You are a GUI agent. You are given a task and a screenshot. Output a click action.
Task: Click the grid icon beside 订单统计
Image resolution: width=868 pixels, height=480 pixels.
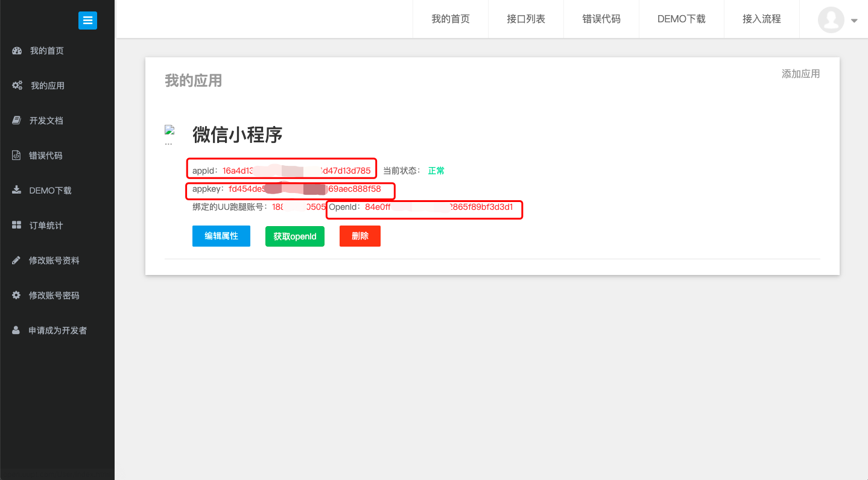click(16, 226)
